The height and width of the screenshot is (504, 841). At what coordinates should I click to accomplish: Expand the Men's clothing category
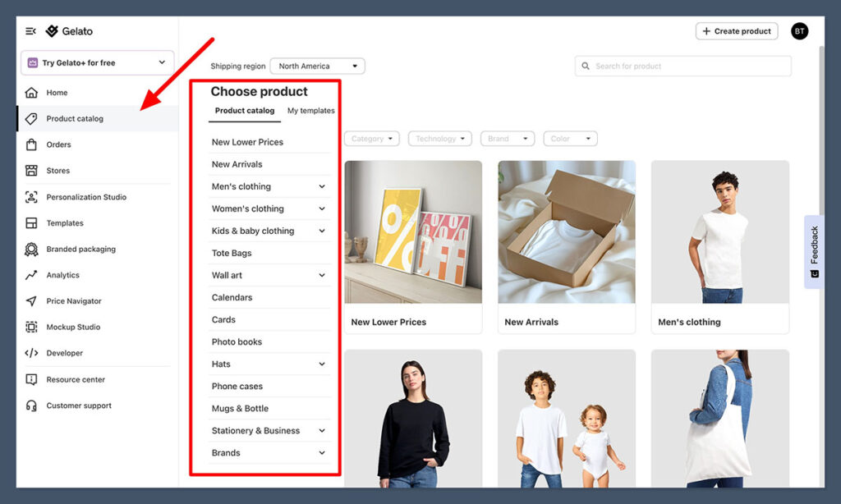click(321, 186)
